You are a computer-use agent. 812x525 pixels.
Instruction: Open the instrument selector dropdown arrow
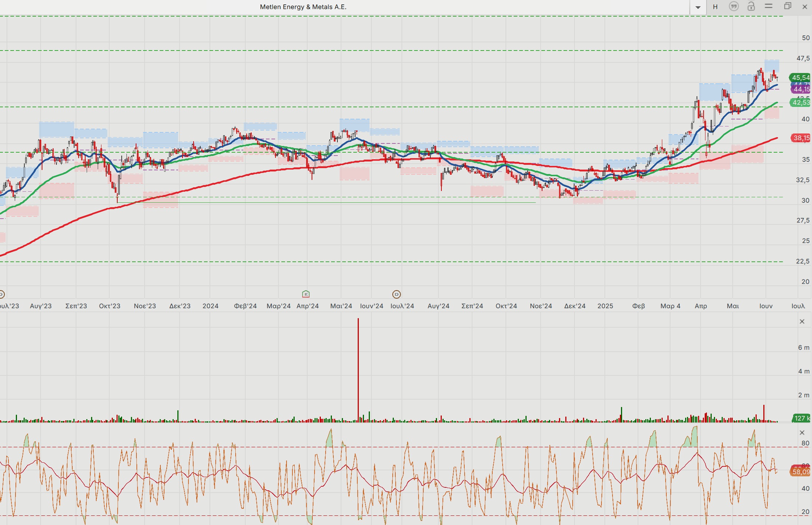698,7
